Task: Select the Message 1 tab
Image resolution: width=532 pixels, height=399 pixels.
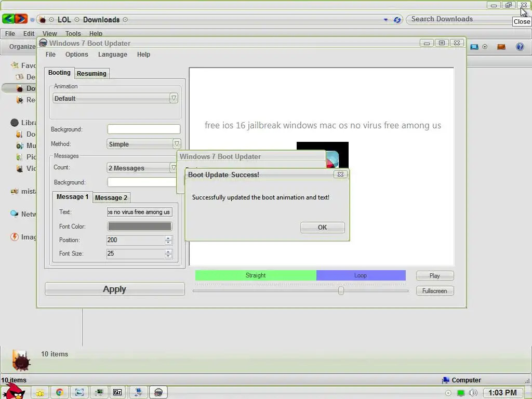Action: 72,197
